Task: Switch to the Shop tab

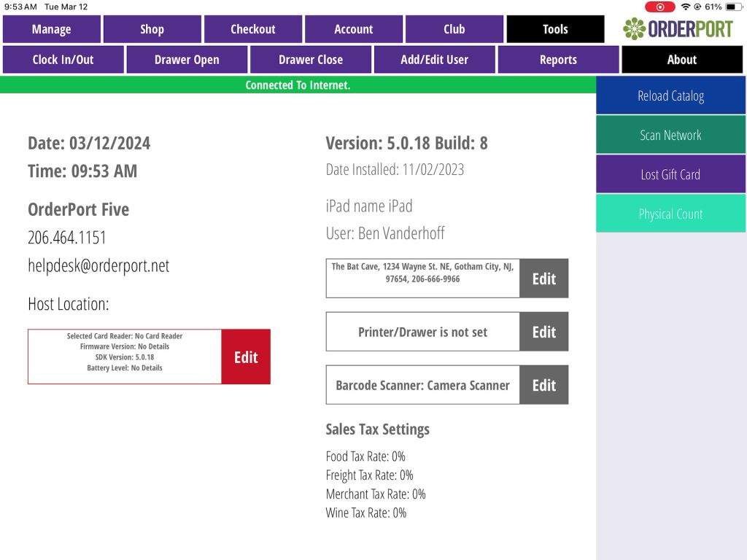Action: (152, 29)
